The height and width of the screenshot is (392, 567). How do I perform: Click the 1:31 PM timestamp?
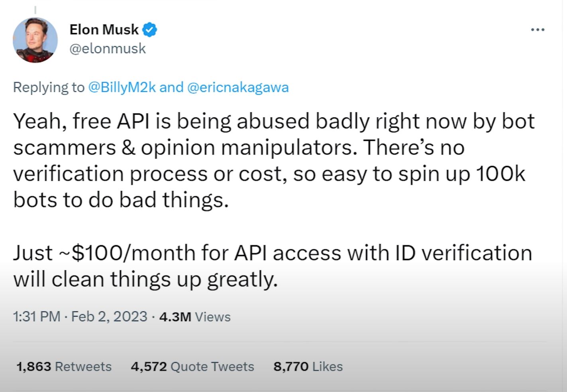tap(37, 317)
